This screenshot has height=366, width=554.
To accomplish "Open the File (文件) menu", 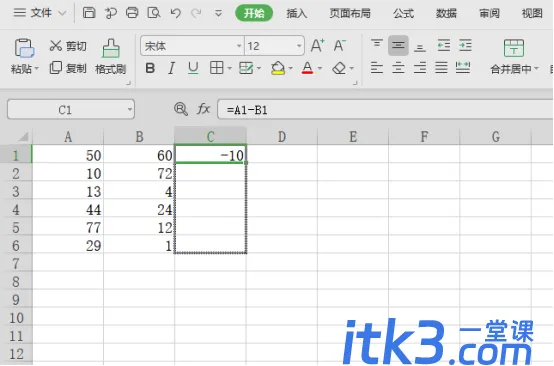I will click(x=40, y=13).
